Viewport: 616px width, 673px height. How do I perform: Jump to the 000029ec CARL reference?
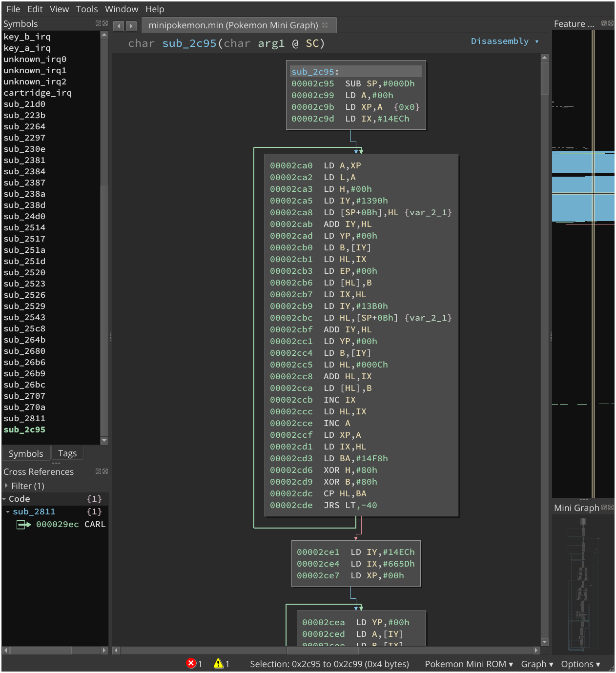(x=70, y=525)
